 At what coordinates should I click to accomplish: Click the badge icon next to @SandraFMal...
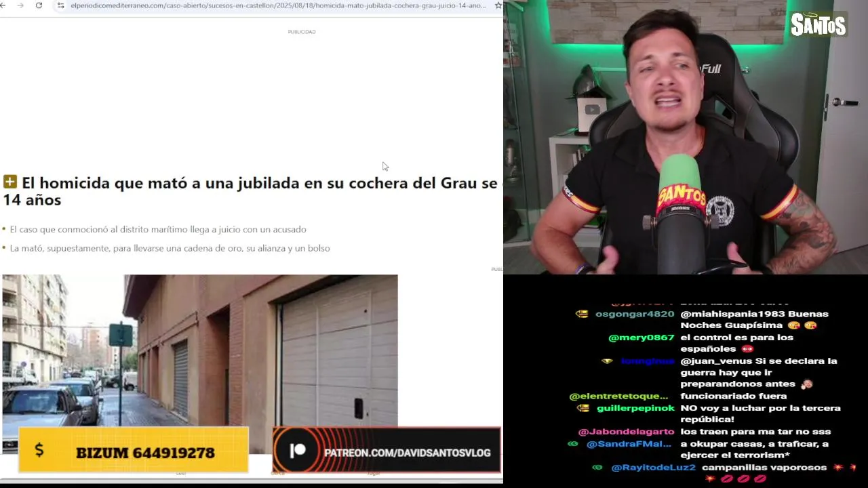tap(573, 444)
